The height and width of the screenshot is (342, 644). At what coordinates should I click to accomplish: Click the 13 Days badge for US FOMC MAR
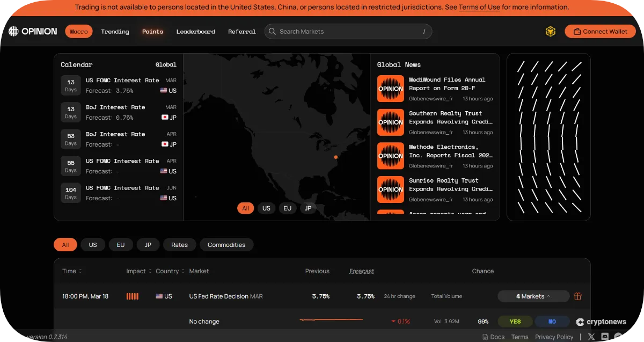click(x=71, y=85)
